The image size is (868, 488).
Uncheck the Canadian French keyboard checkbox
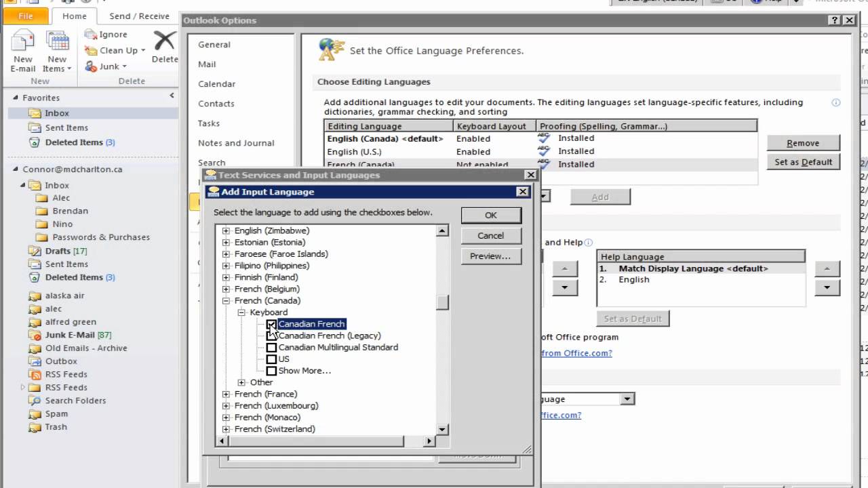271,324
